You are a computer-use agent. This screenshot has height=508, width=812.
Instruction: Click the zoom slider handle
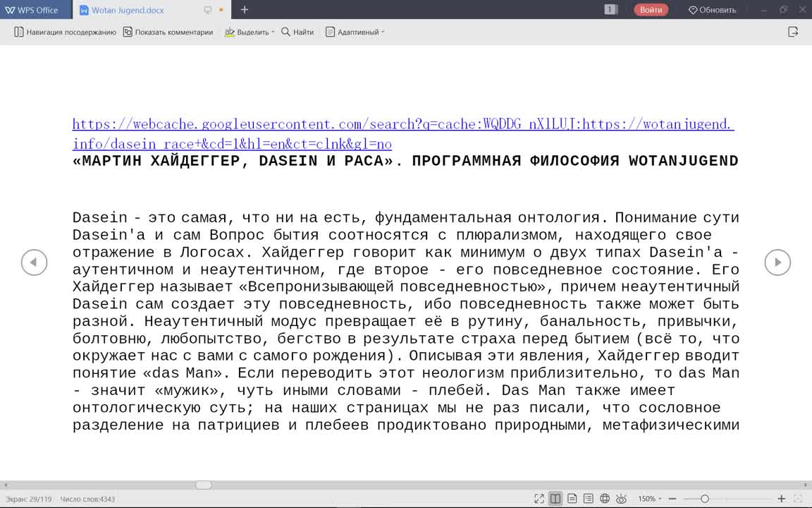click(704, 499)
